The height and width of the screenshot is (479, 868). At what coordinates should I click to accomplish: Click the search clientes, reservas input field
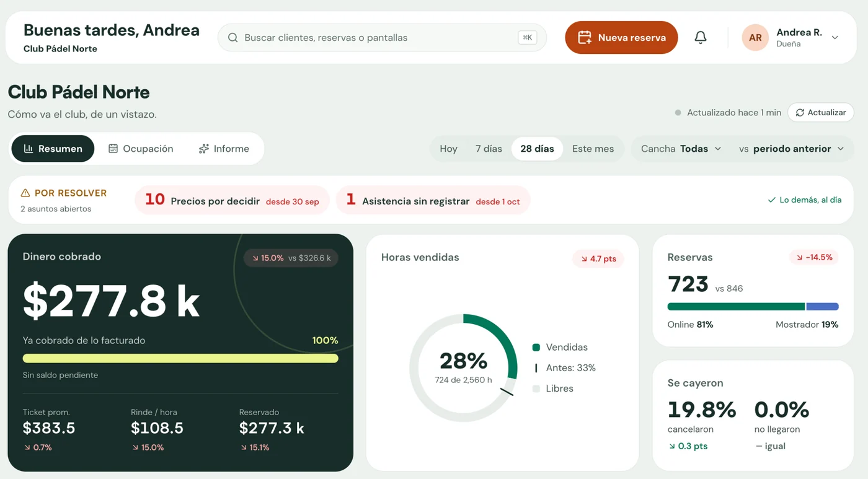coord(382,38)
